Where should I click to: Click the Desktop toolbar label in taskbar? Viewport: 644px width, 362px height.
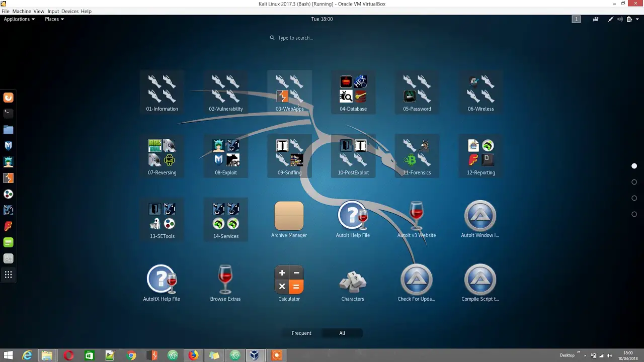[x=567, y=355]
